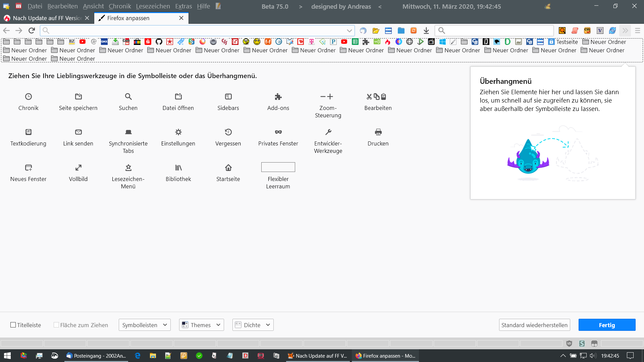The height and width of the screenshot is (362, 644).
Task: Expand the Themes dropdown
Action: click(201, 325)
